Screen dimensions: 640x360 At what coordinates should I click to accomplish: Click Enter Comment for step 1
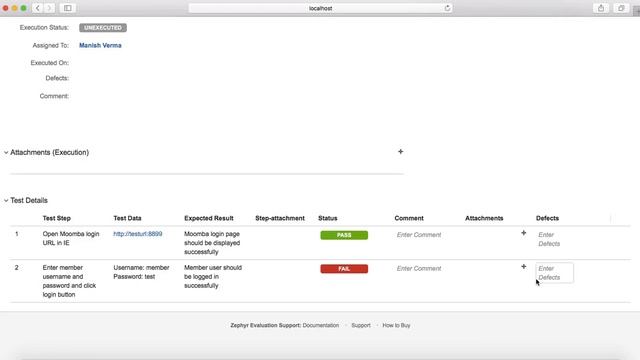419,235
